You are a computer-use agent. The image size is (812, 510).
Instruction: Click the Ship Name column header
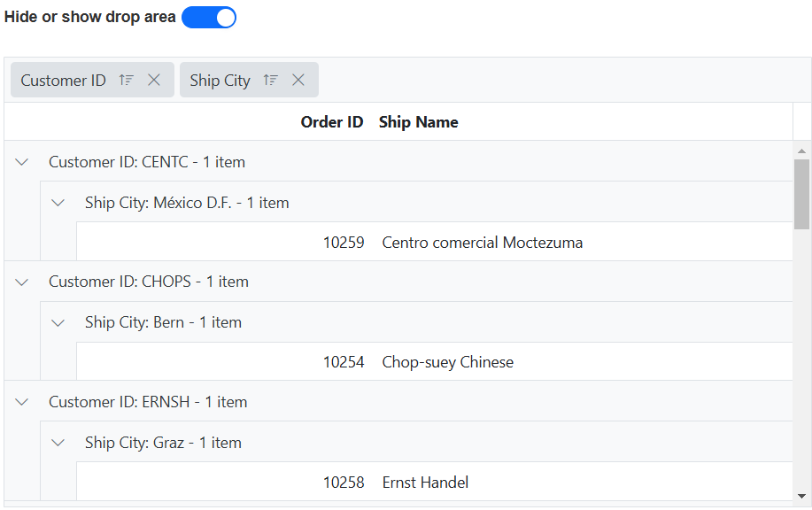click(x=419, y=122)
